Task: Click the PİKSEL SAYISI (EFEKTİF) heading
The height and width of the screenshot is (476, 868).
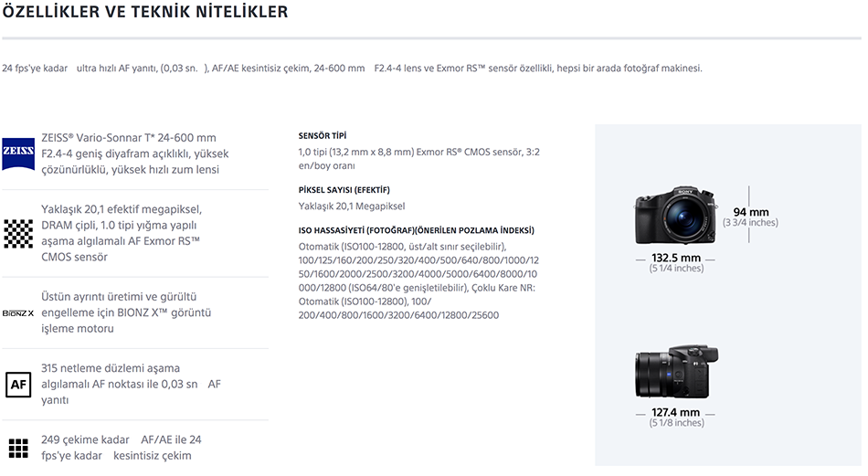Action: (x=344, y=190)
